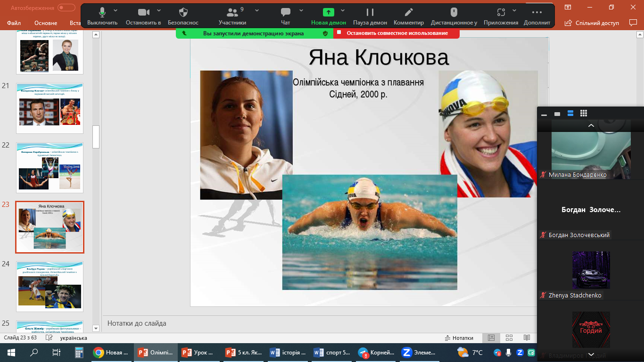Switch Zoom panel to single-video view
Screen dimensions: 644x362
(x=557, y=114)
